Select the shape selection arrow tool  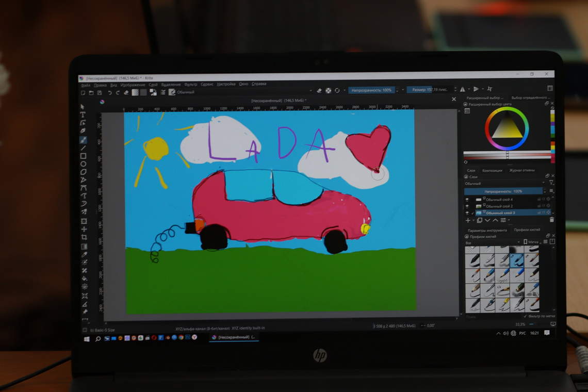(83, 107)
